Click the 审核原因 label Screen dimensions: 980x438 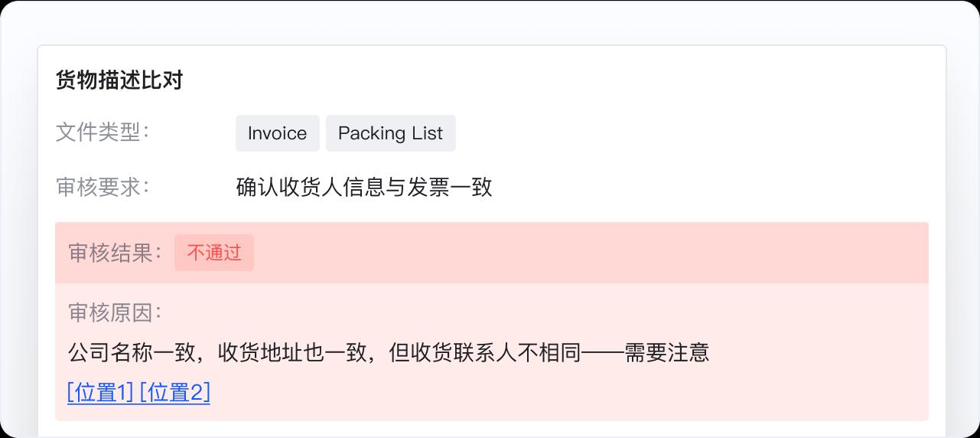coord(115,312)
